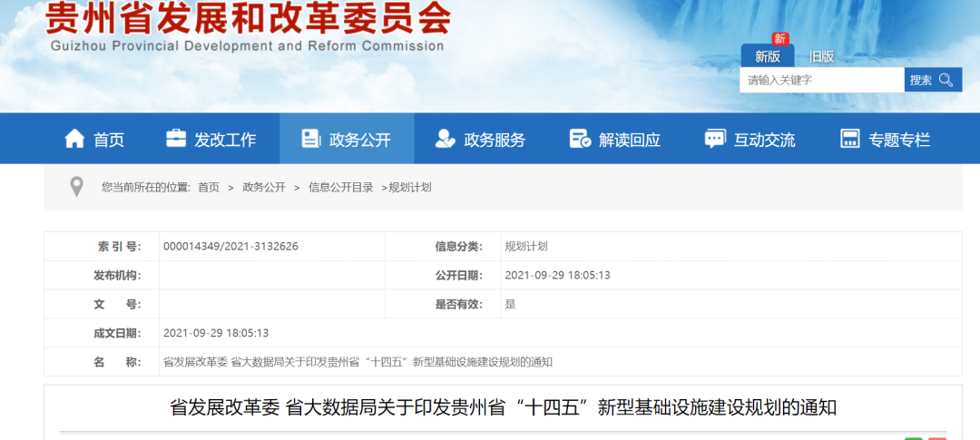Focus the 请输入关键字 search field

821,80
